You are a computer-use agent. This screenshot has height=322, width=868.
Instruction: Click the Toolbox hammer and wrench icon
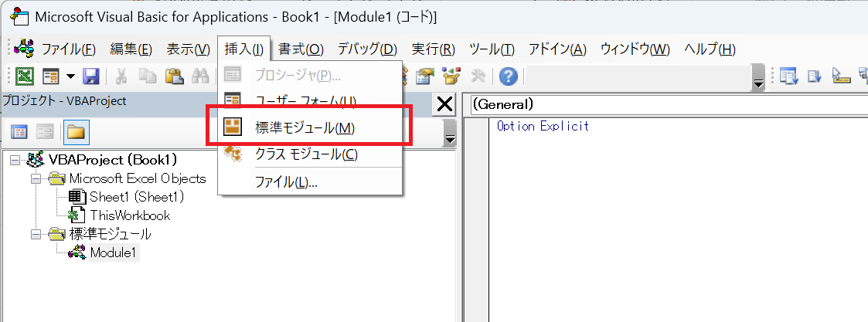coord(478,76)
